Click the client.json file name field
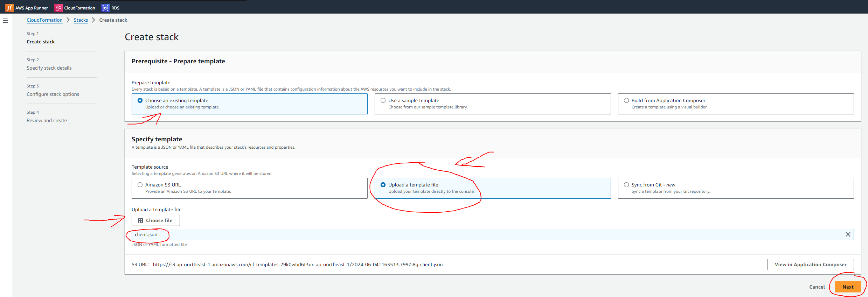Image resolution: width=868 pixels, height=297 pixels. pos(493,234)
